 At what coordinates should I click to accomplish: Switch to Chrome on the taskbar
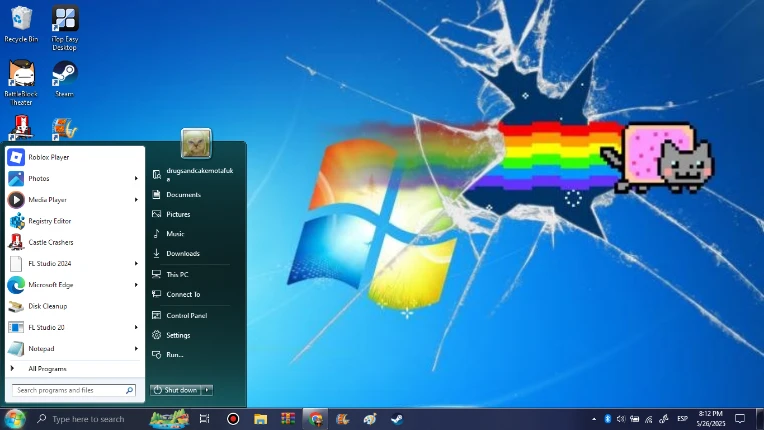315,419
